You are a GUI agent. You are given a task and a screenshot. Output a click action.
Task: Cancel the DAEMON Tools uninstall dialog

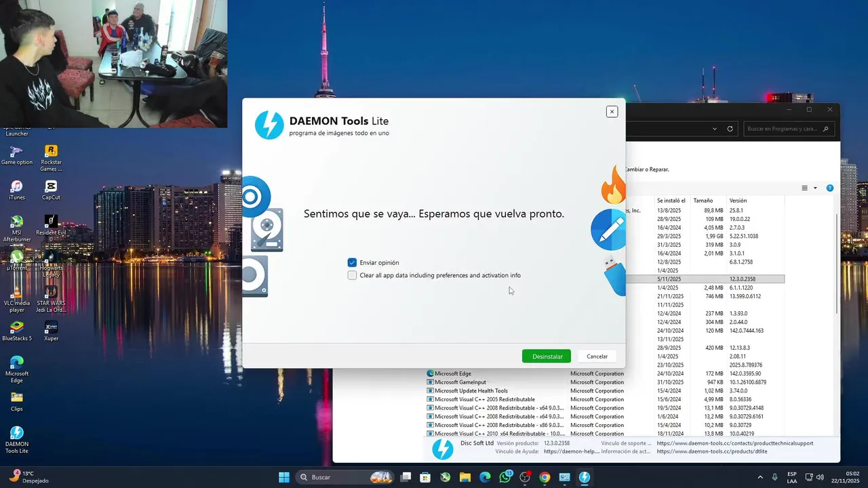[x=597, y=357]
